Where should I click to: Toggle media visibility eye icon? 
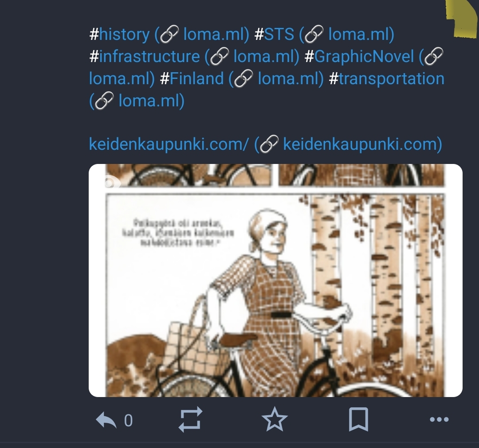point(110,183)
